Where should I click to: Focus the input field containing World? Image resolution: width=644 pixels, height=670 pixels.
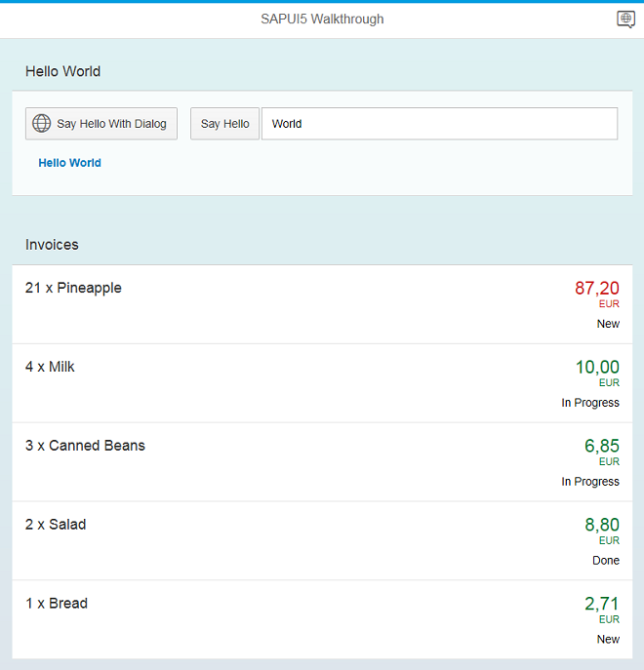[439, 124]
